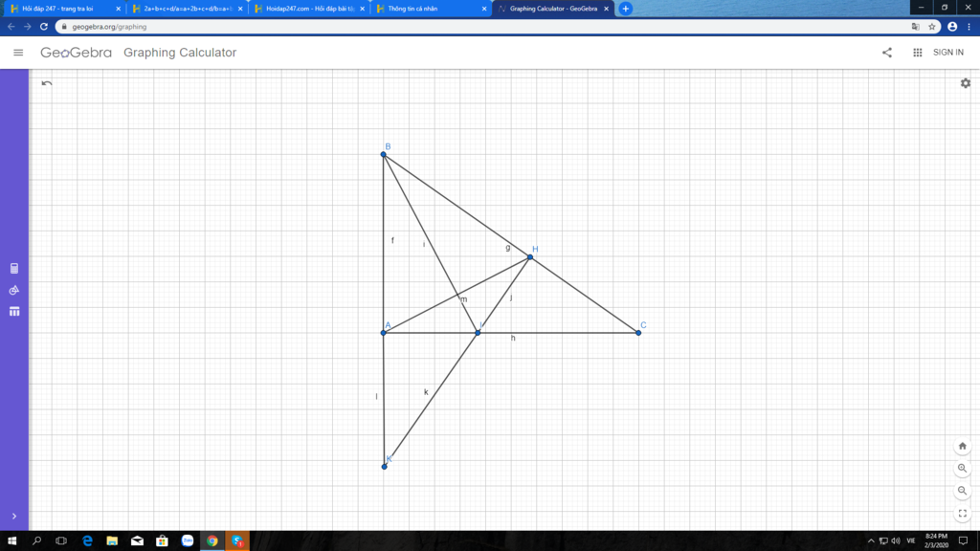Switch to the 2a+b+c+d browser tab

(x=187, y=9)
